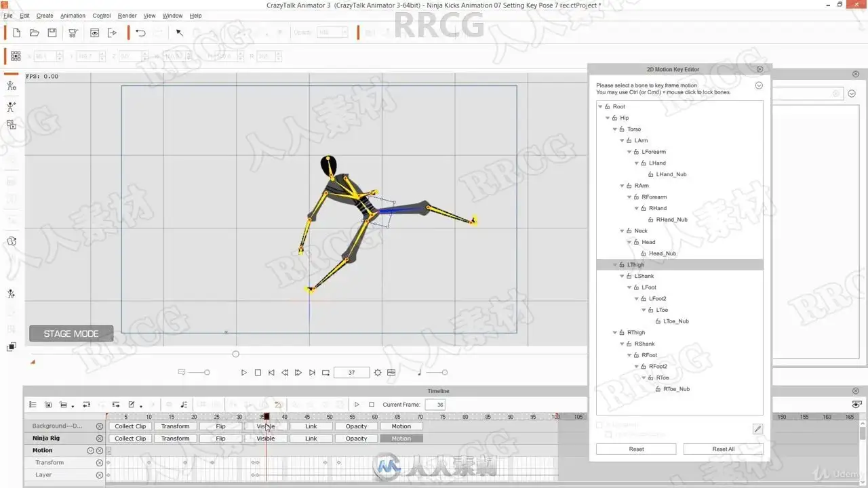This screenshot has height=488, width=868.
Task: Open a project with the folder icon
Action: (x=34, y=33)
